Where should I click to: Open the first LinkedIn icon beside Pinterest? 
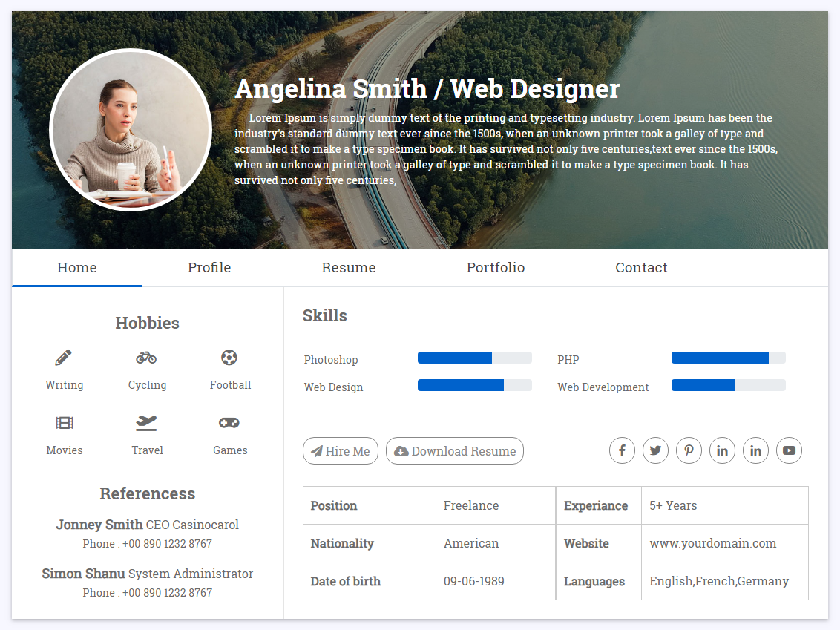coord(722,450)
